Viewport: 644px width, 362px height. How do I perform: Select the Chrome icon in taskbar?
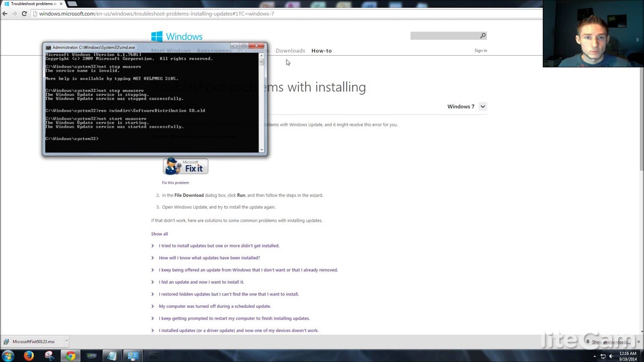click(x=70, y=356)
